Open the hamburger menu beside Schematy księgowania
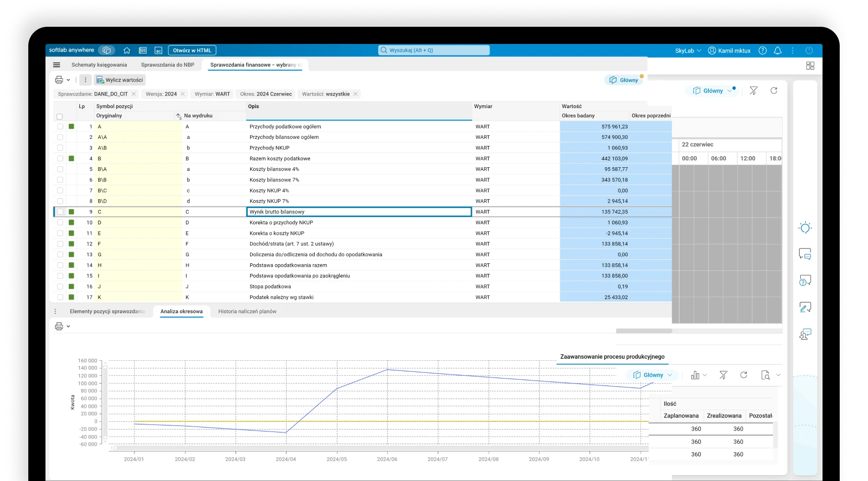Image resolution: width=868 pixels, height=481 pixels. click(x=57, y=65)
